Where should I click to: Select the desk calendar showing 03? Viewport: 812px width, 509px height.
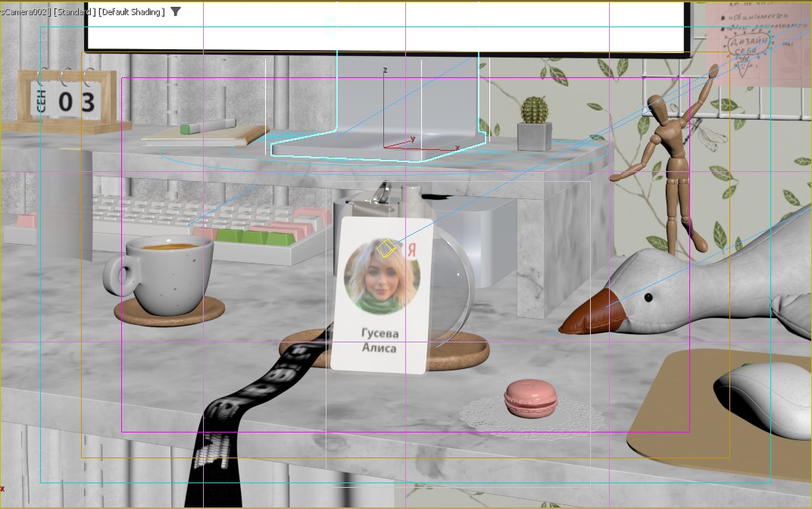coord(67,101)
